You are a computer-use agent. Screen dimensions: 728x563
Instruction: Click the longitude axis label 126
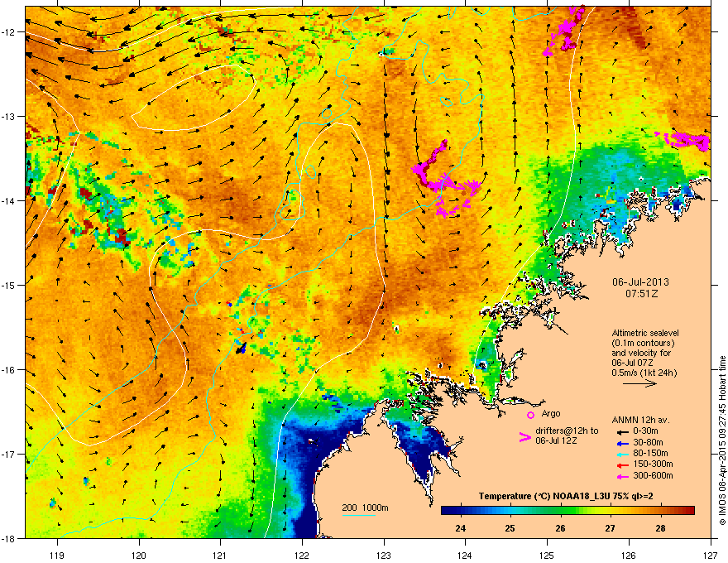629,555
